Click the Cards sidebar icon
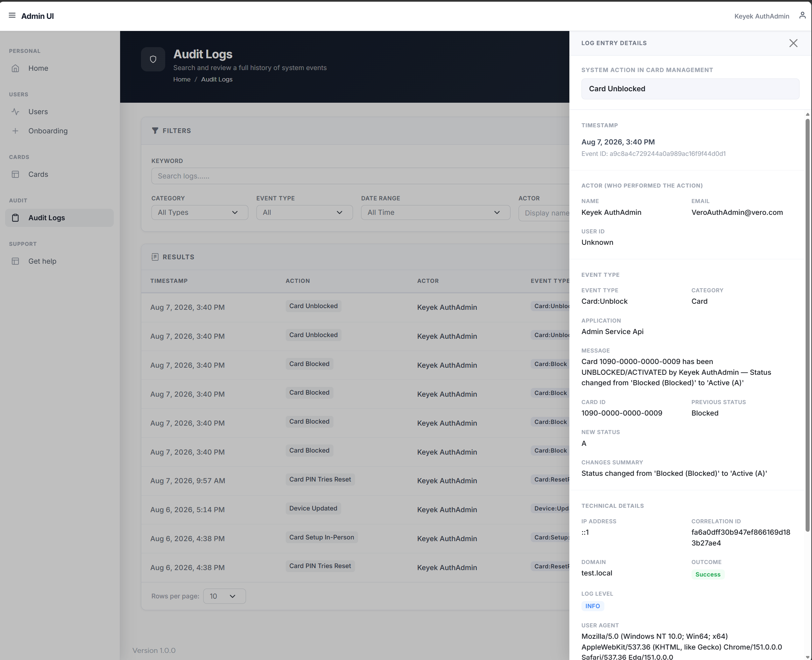 pyautogui.click(x=15, y=174)
